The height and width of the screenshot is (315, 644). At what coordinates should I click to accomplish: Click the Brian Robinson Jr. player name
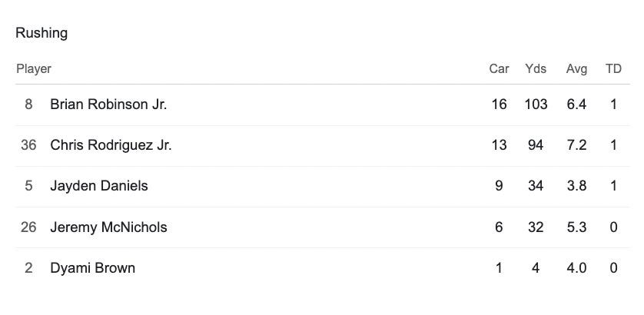pos(108,104)
